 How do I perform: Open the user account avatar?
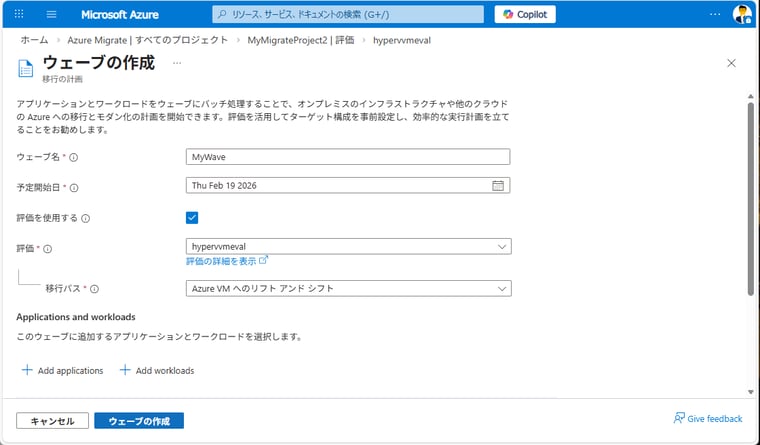(x=742, y=14)
